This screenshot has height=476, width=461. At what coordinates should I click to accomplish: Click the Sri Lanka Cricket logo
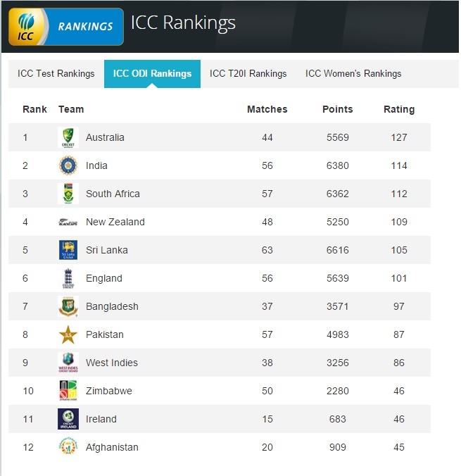pos(68,250)
